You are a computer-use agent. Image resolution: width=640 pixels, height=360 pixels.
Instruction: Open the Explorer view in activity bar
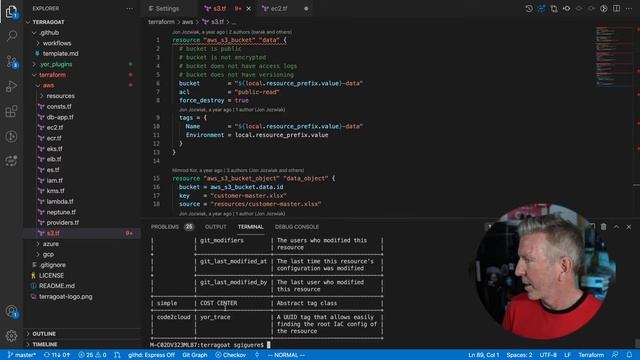tap(11, 11)
